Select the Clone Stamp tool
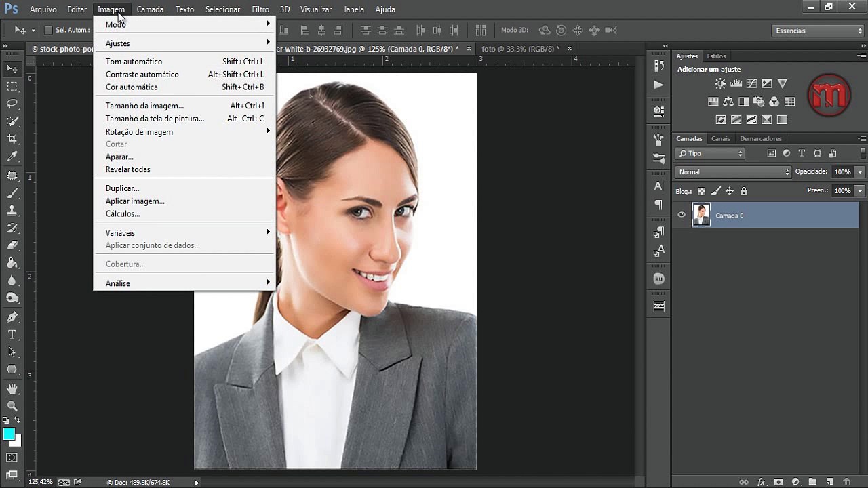Screen dimensions: 868x488 tap(12, 211)
